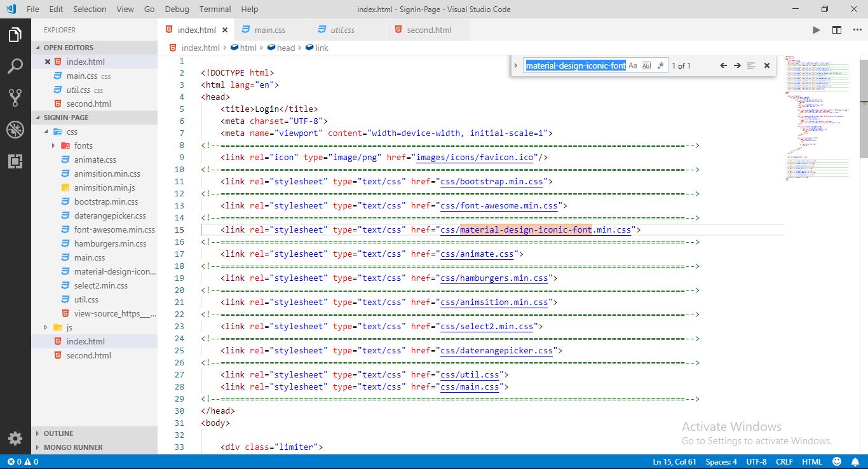This screenshot has width=868, height=469.
Task: Click the head breadcrumb
Action: pyautogui.click(x=286, y=48)
